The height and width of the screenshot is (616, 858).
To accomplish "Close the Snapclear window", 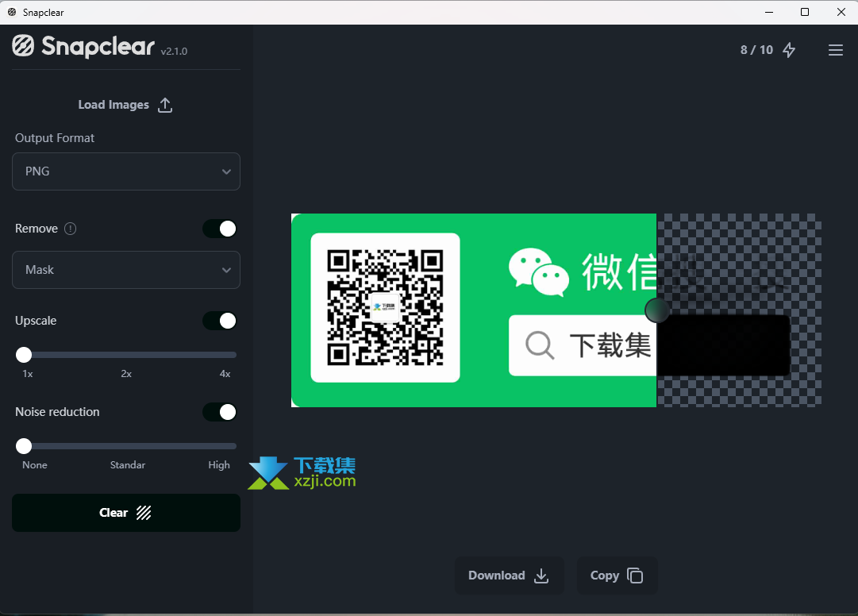I will [x=841, y=12].
